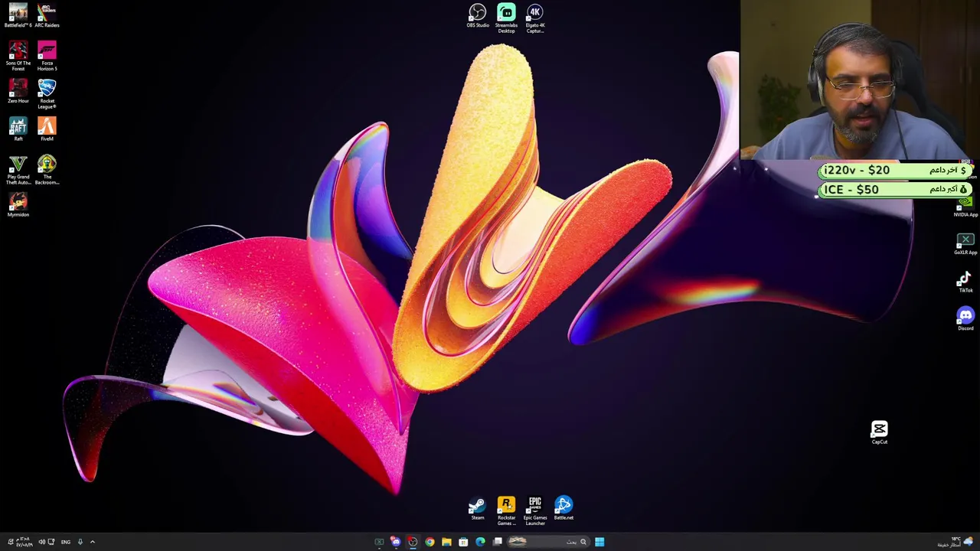Launch ARC Raiders from the desktop

coord(47,15)
